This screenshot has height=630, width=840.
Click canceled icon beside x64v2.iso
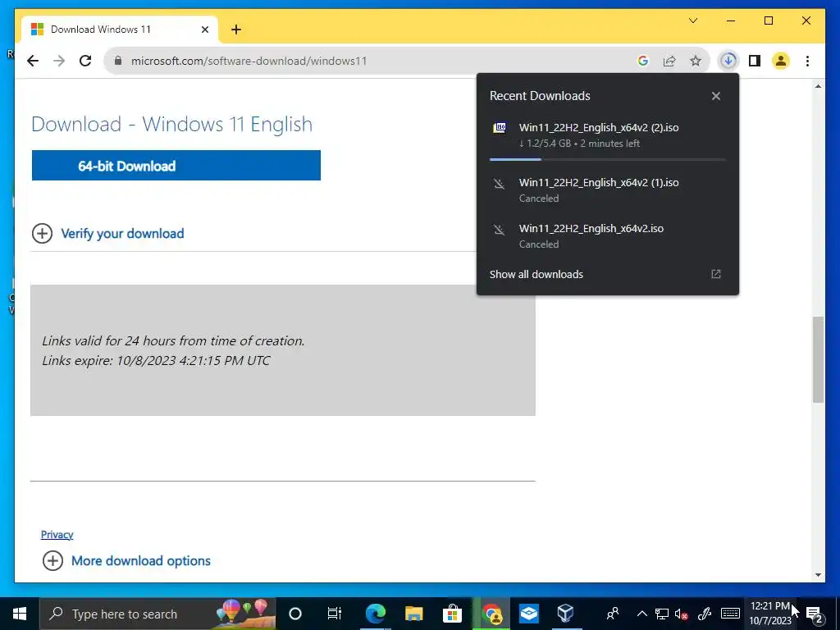click(x=500, y=231)
